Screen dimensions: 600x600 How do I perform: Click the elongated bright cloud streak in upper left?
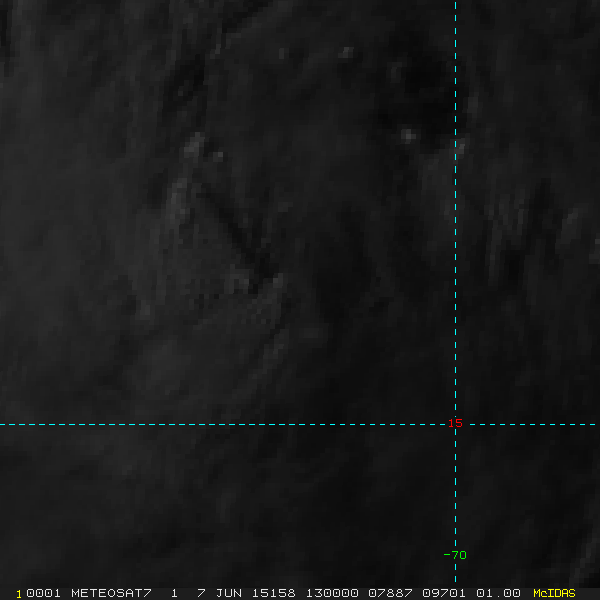click(193, 145)
